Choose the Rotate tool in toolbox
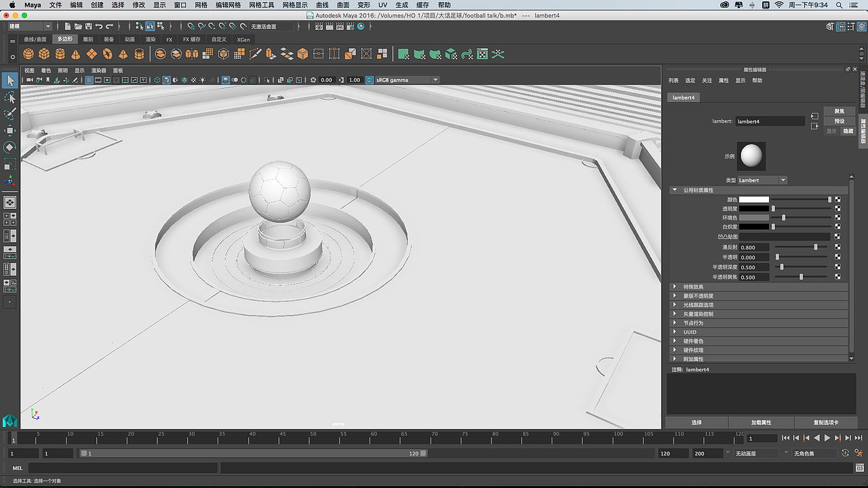Screen dimensions: 868x488 pyautogui.click(x=9, y=147)
